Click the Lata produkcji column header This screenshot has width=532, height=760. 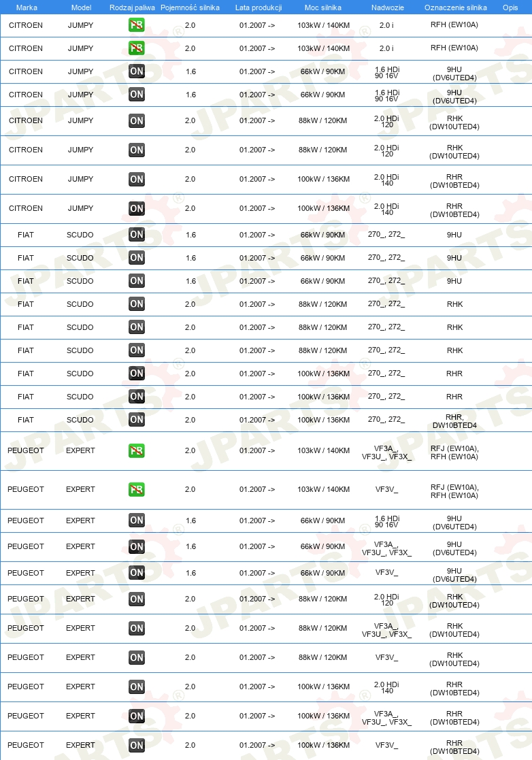[x=259, y=7]
